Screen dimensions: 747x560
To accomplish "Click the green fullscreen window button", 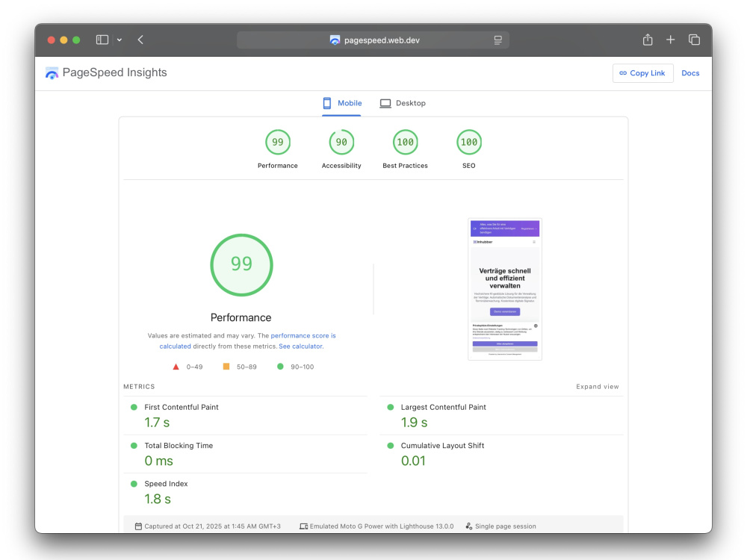I will click(x=76, y=40).
